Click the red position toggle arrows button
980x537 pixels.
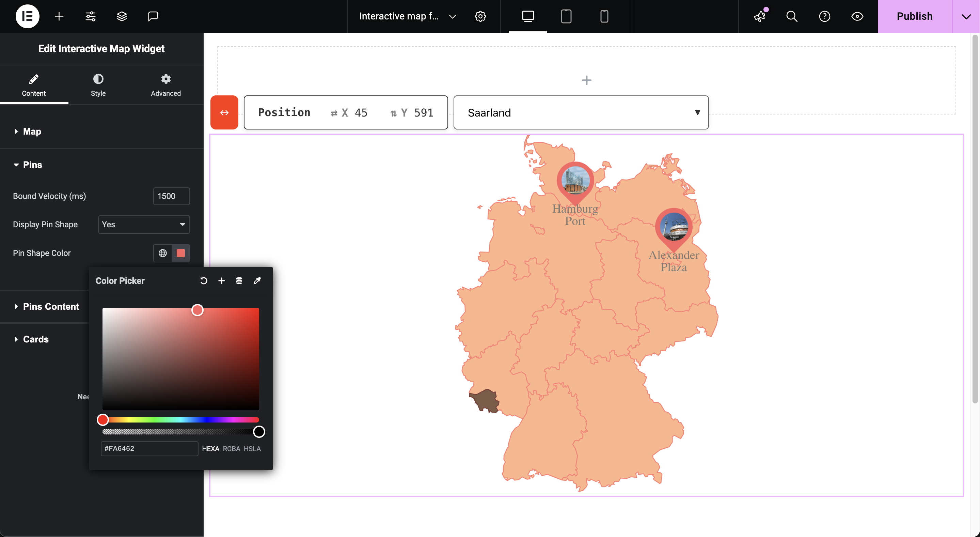tap(224, 112)
